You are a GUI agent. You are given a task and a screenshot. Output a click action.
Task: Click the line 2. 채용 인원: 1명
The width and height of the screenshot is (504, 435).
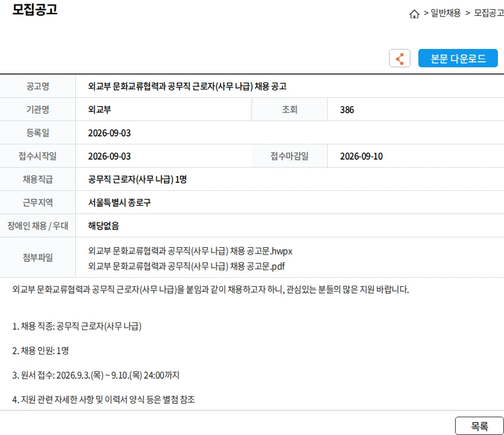click(x=40, y=351)
